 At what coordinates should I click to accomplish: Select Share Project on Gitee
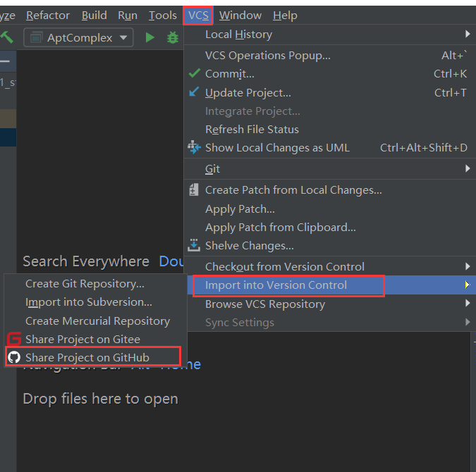coord(96,339)
